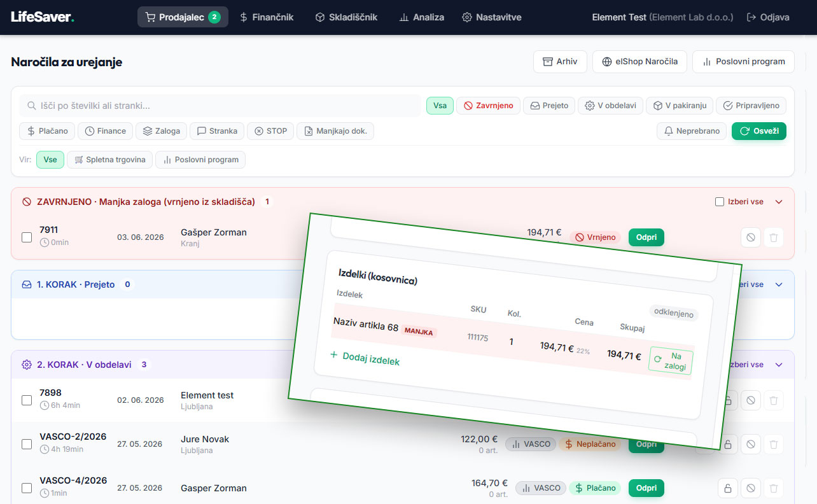The height and width of the screenshot is (504, 817).
Task: Filter orders by Pripravljeno
Action: tap(751, 106)
